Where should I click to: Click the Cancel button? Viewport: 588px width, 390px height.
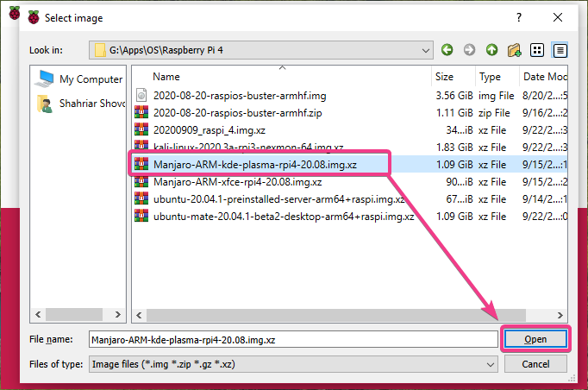535,364
